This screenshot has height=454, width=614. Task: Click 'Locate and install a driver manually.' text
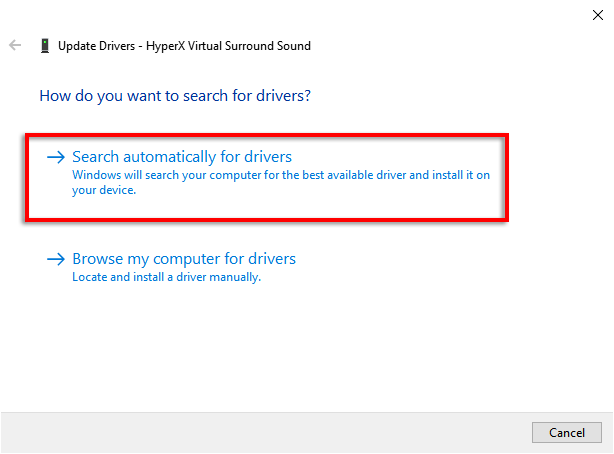tap(166, 277)
